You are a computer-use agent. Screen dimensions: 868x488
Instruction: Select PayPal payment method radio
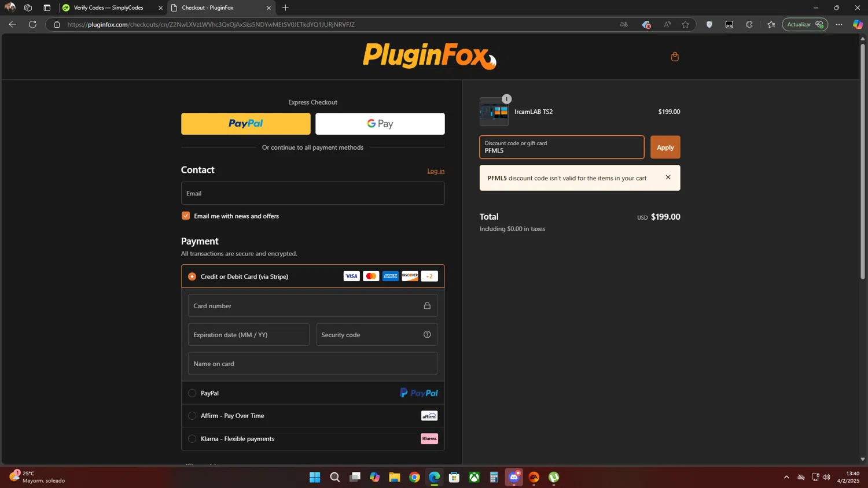pos(192,393)
